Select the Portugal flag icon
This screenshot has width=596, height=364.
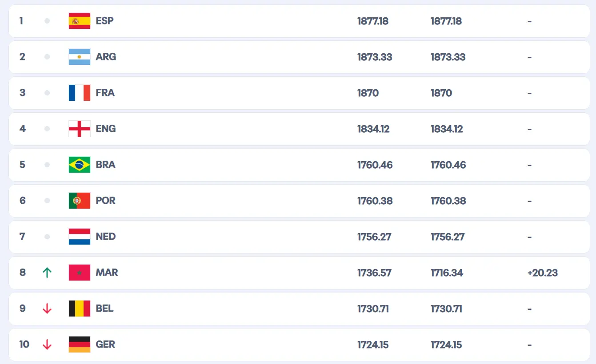[80, 201]
